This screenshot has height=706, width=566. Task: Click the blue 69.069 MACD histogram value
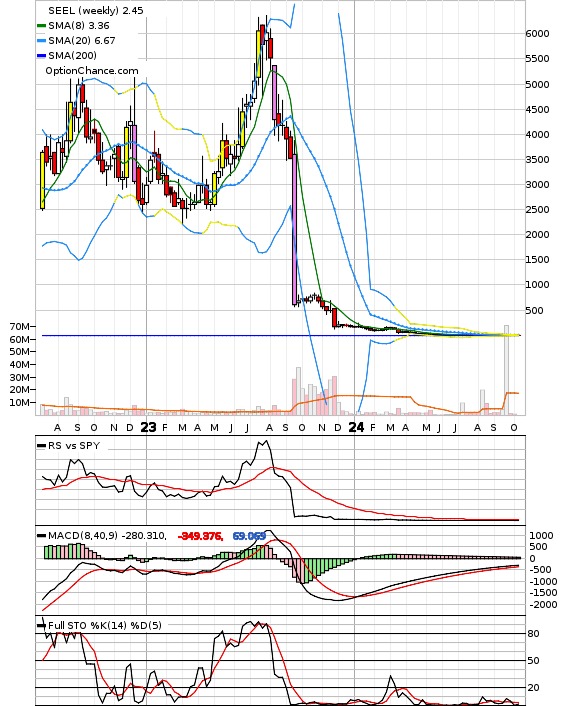tap(249, 536)
